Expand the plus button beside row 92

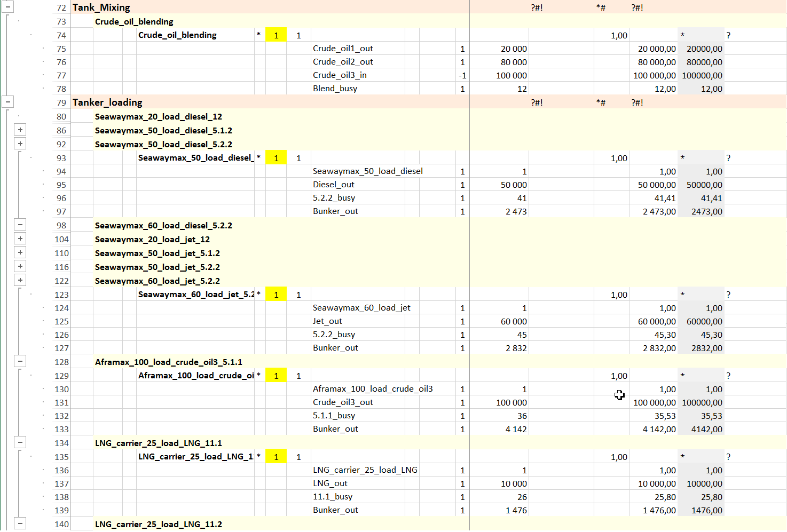(x=20, y=144)
